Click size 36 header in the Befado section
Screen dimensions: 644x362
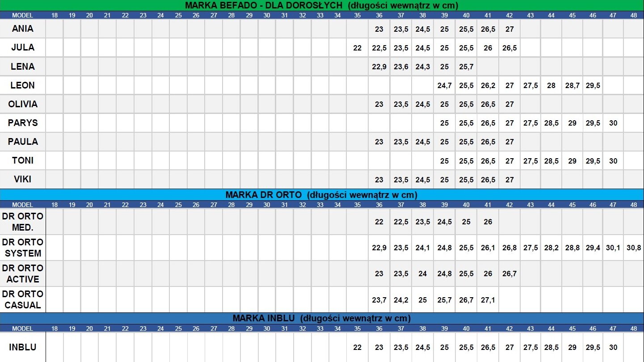379,15
